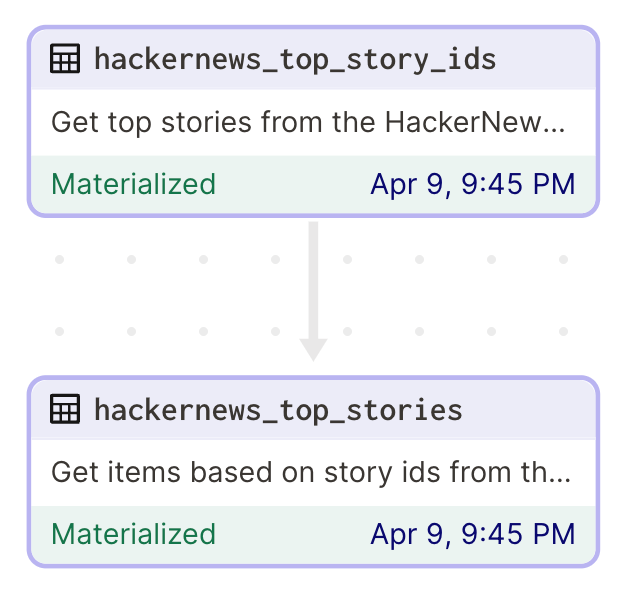The height and width of the screenshot is (600, 626).
Task: Click the table icon beside hackernews_top_story_ids
Action: pyautogui.click(x=65, y=59)
